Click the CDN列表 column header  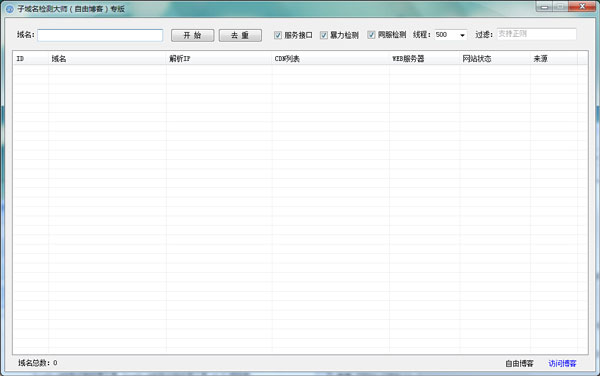pyautogui.click(x=331, y=59)
